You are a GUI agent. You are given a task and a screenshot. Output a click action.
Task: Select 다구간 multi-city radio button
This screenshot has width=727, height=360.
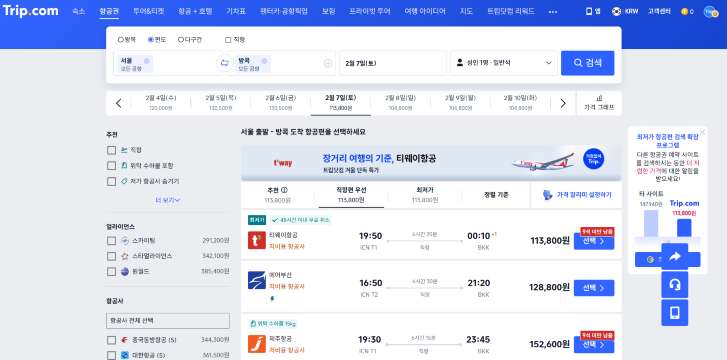click(181, 40)
